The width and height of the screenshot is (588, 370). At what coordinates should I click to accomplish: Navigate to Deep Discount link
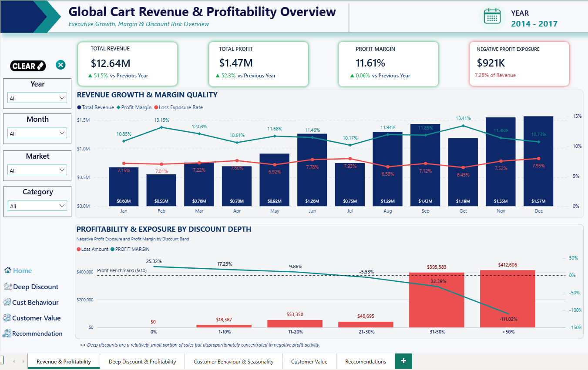[36, 287]
